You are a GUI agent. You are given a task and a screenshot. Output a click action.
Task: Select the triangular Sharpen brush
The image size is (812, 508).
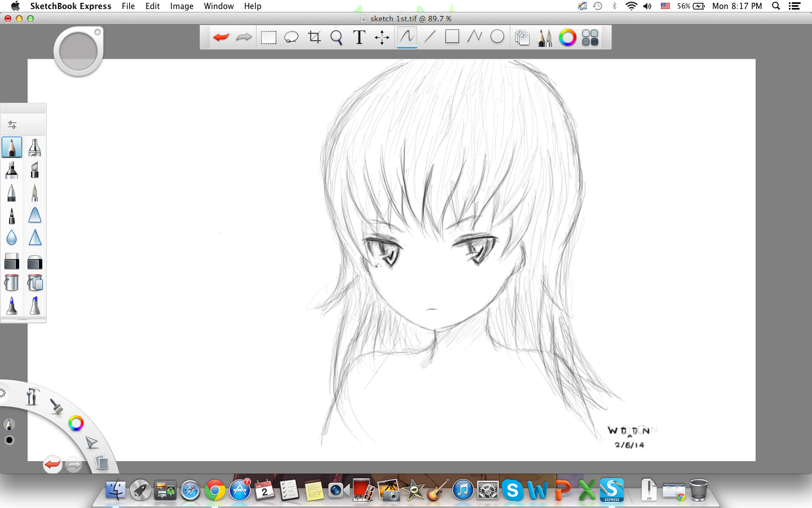pyautogui.click(x=35, y=238)
